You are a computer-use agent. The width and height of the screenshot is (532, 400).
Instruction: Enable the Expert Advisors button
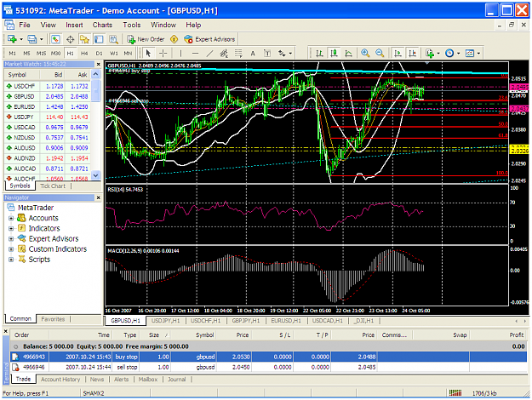tap(209, 39)
